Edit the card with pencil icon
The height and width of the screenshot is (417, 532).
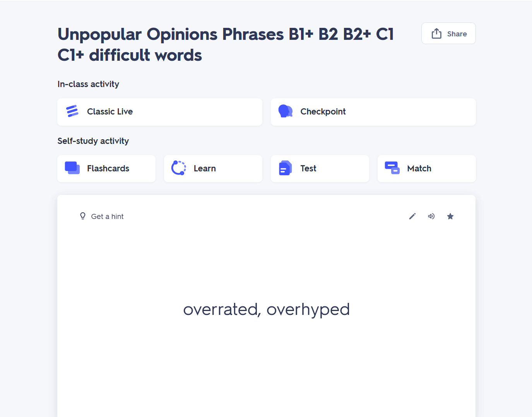[x=412, y=216]
